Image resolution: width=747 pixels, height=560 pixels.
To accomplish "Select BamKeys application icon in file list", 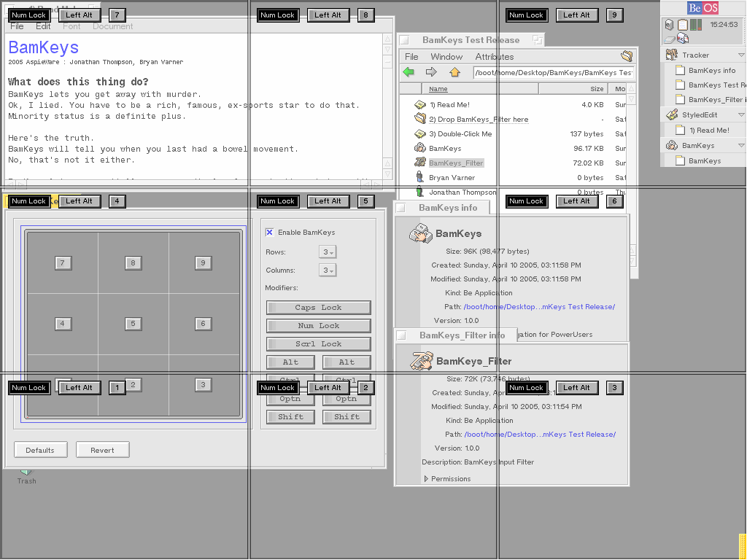I will pos(419,148).
